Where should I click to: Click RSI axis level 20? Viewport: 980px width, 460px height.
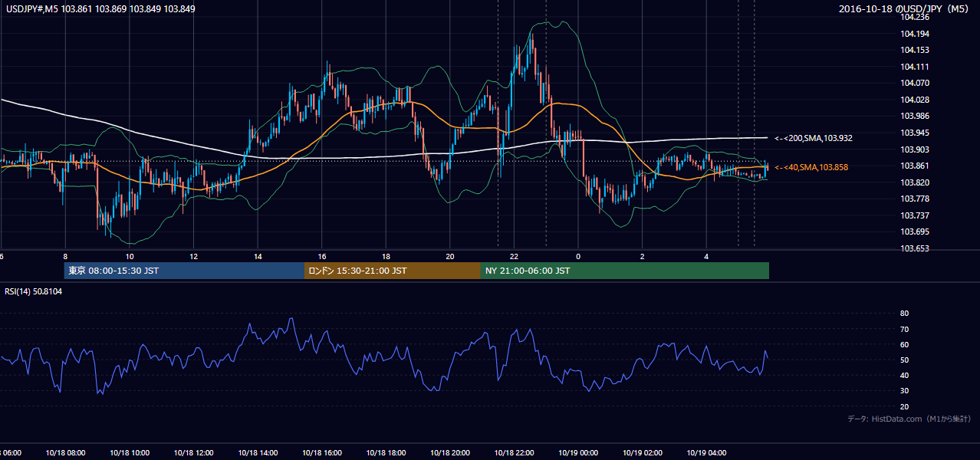[x=904, y=407]
